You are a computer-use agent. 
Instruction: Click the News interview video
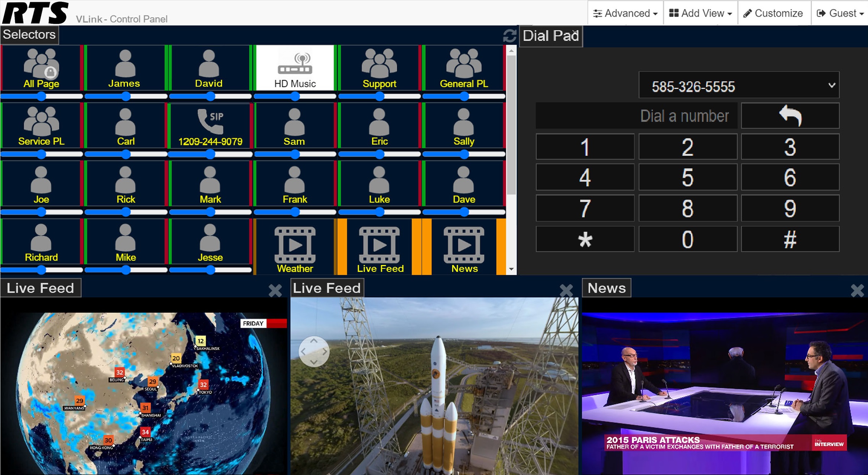tap(725, 386)
